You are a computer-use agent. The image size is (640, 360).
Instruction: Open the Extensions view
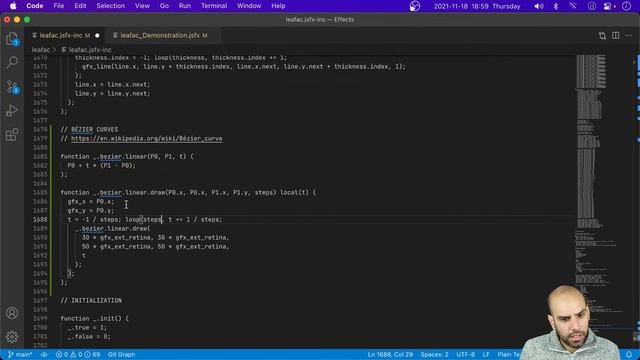pyautogui.click(x=12, y=135)
